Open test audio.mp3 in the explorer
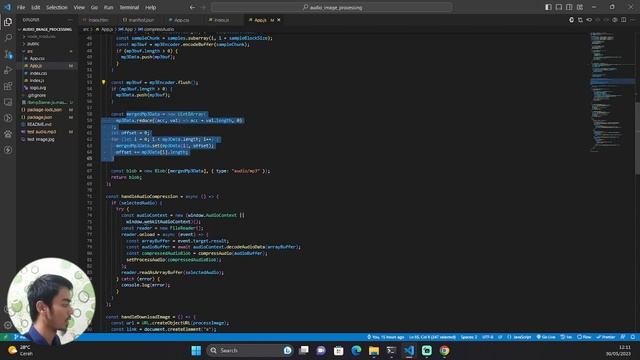This screenshot has width=640, height=360. click(47, 132)
